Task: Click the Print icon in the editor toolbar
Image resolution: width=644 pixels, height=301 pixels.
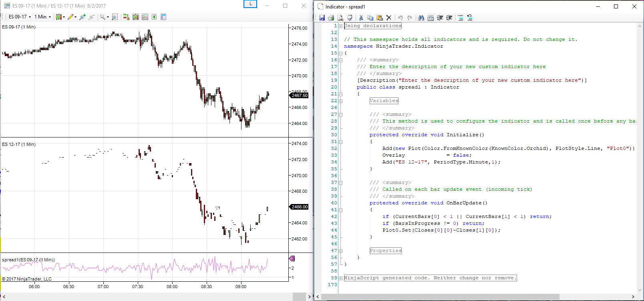Action: coord(331,18)
